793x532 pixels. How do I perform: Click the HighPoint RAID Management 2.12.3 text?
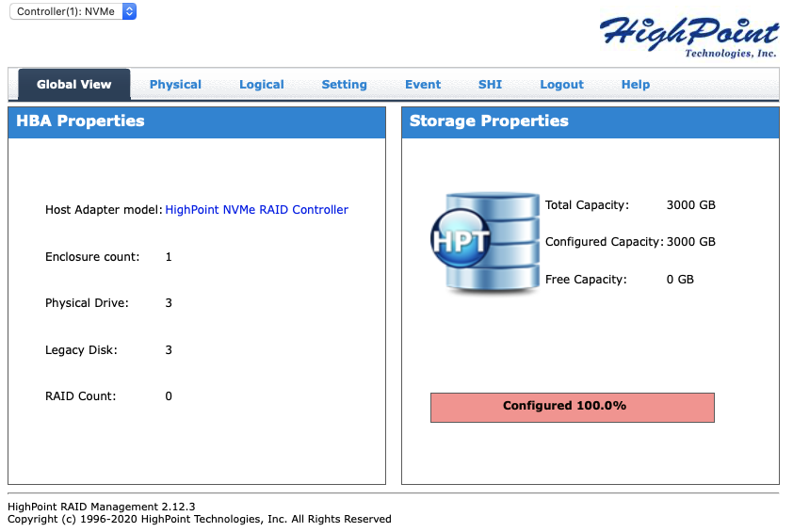pyautogui.click(x=101, y=507)
